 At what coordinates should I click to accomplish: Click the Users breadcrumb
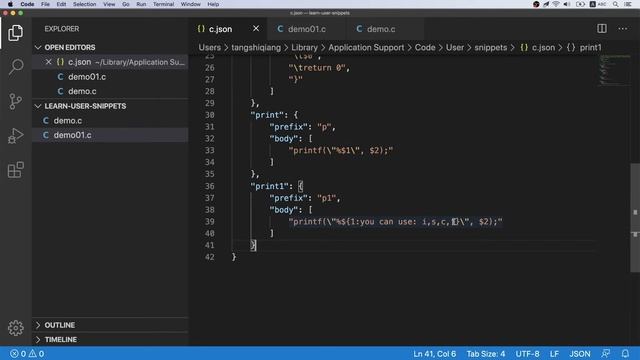209,47
